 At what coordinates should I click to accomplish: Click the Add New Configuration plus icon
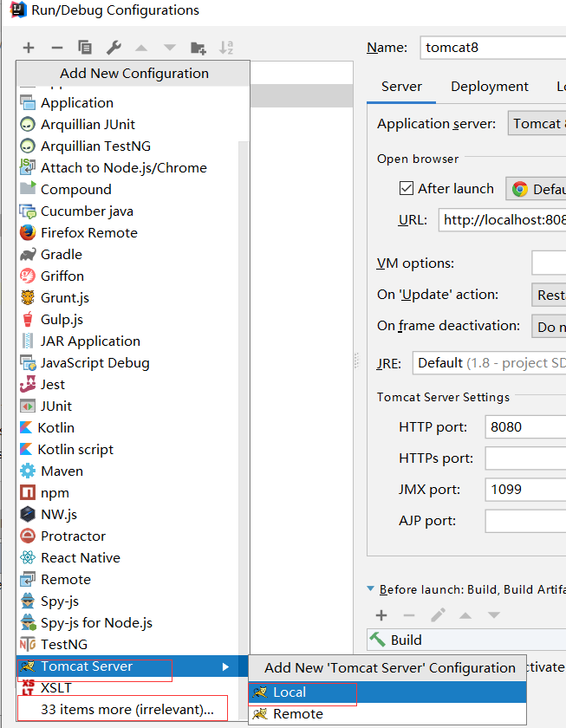coord(29,48)
